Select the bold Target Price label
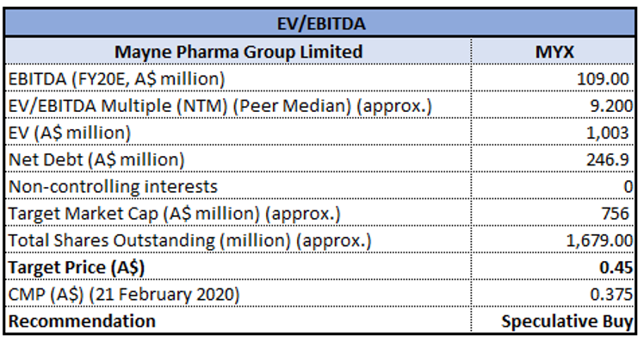 click(x=77, y=267)
